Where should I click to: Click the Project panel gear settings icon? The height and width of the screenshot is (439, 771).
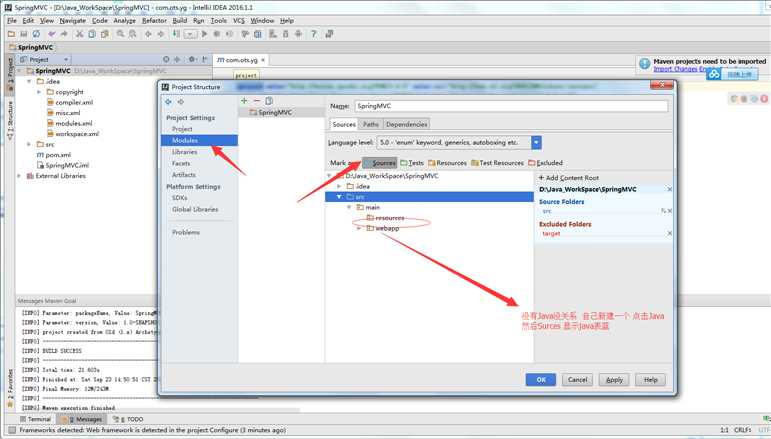coord(192,59)
